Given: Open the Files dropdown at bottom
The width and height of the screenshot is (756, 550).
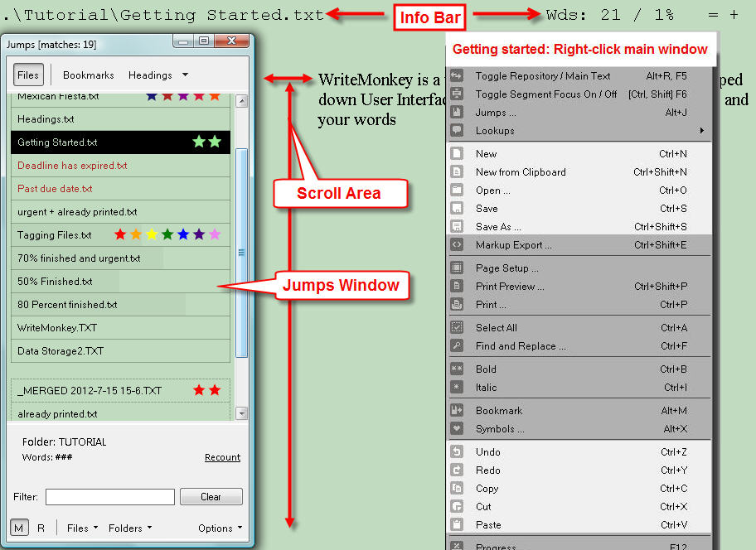Looking at the screenshot, I should point(82,528).
